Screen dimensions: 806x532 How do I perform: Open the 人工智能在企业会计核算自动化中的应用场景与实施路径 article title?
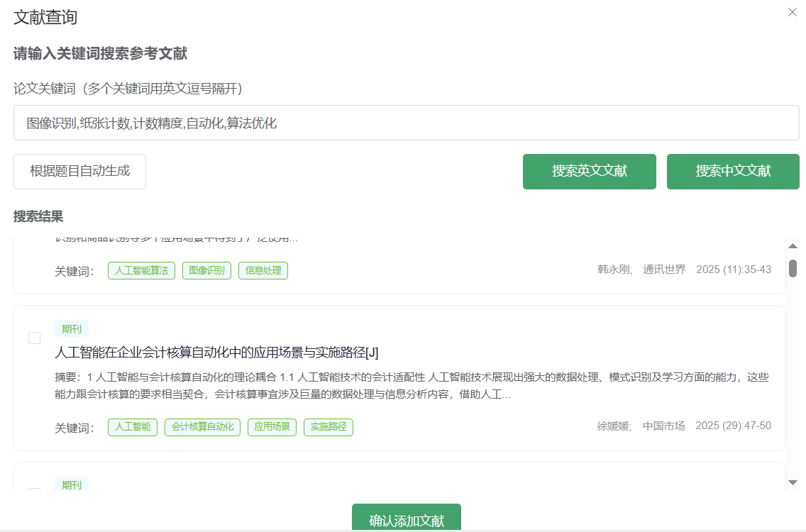[x=216, y=352]
